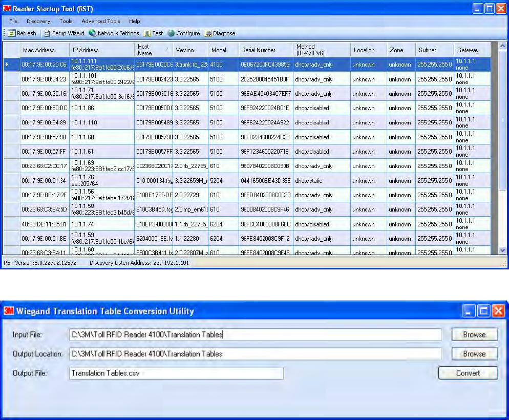Click IP address cell 10.1.1.68
Viewport: 509px width, 420px height.
click(x=102, y=137)
